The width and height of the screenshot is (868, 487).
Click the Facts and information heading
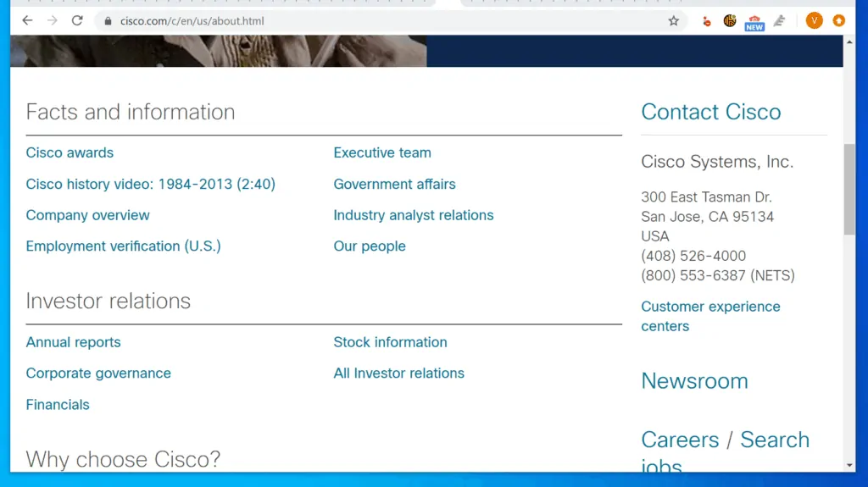[131, 112]
